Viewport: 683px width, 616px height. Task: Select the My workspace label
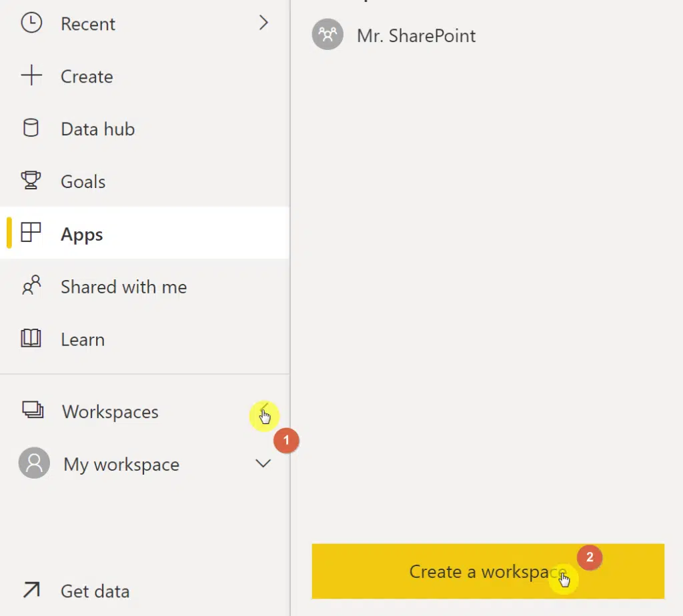click(121, 465)
